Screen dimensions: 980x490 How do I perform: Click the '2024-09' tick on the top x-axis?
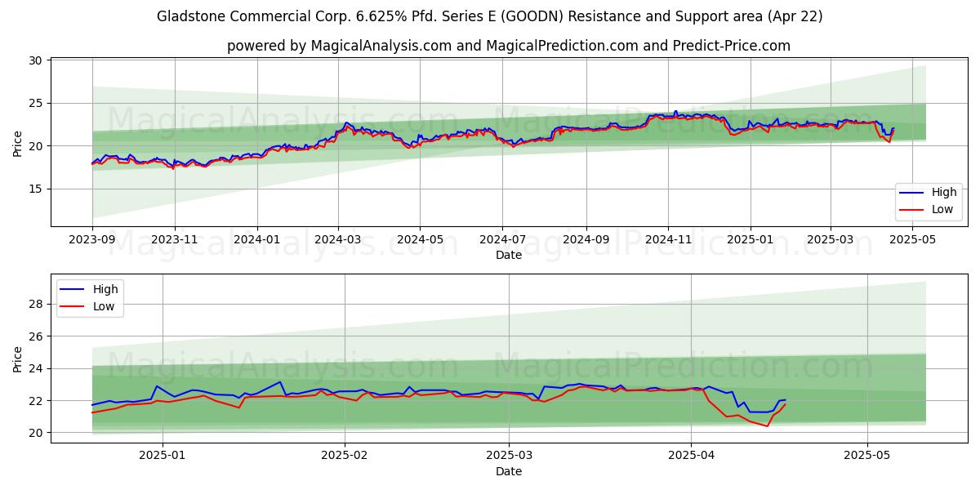point(586,240)
